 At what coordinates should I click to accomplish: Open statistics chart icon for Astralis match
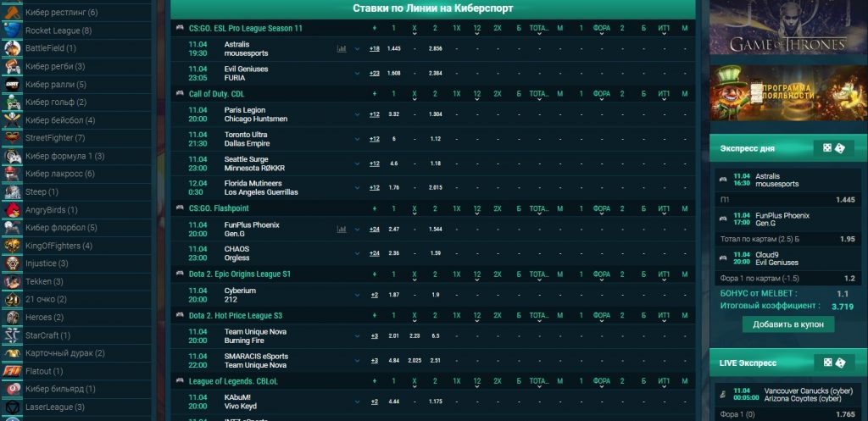[x=342, y=49]
